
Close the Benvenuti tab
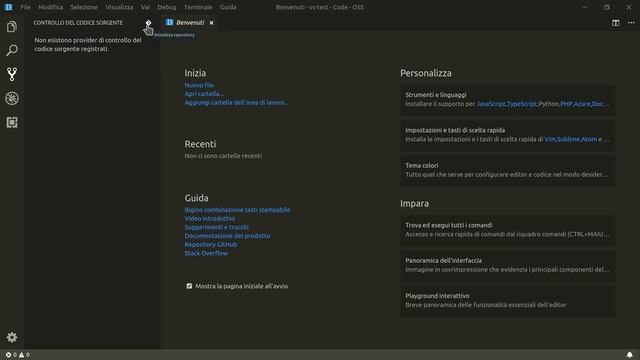(211, 23)
